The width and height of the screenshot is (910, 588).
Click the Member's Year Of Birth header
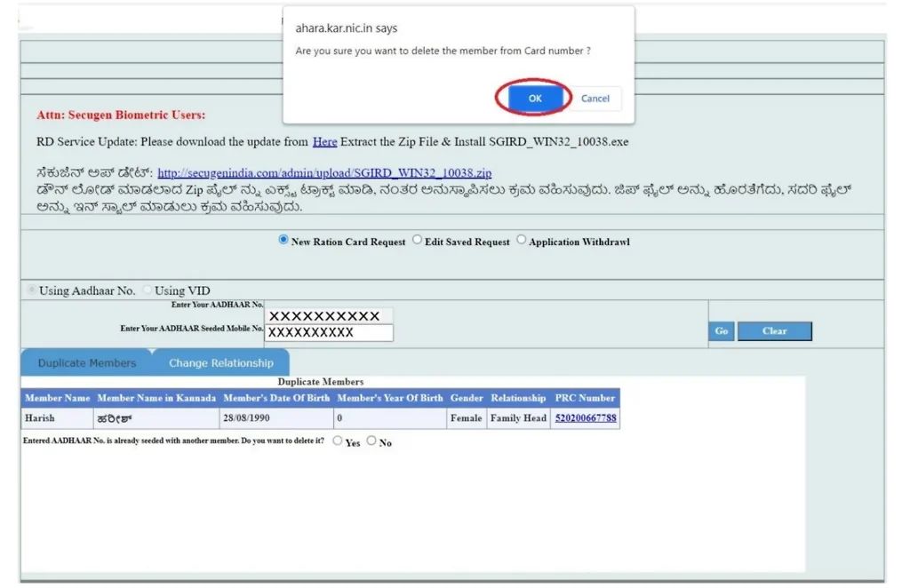point(390,398)
